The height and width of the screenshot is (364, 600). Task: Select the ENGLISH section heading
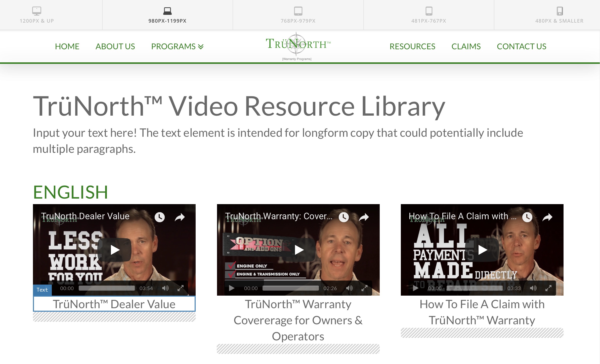70,192
